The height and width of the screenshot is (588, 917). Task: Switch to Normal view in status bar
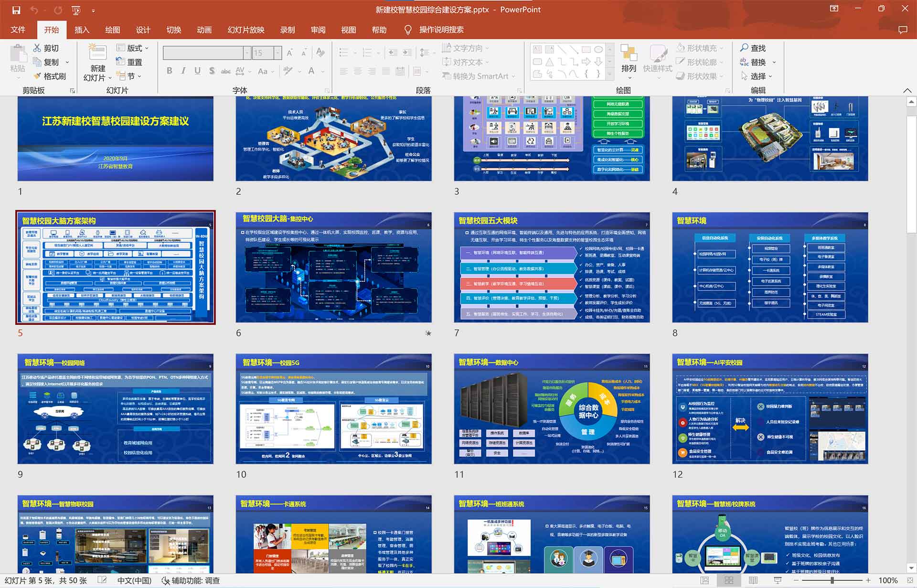(704, 580)
